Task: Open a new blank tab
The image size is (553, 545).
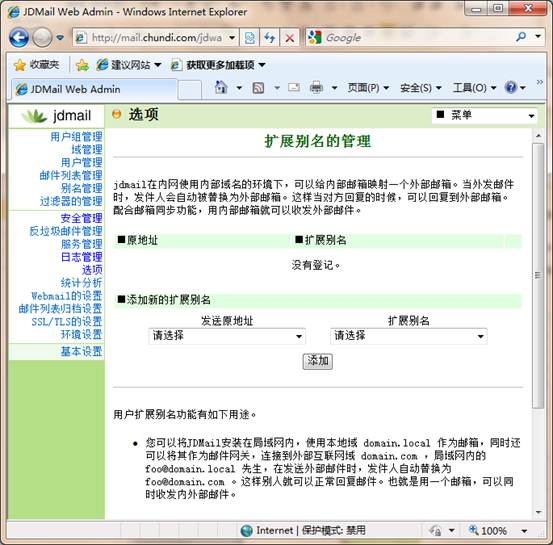Action: click(190, 90)
